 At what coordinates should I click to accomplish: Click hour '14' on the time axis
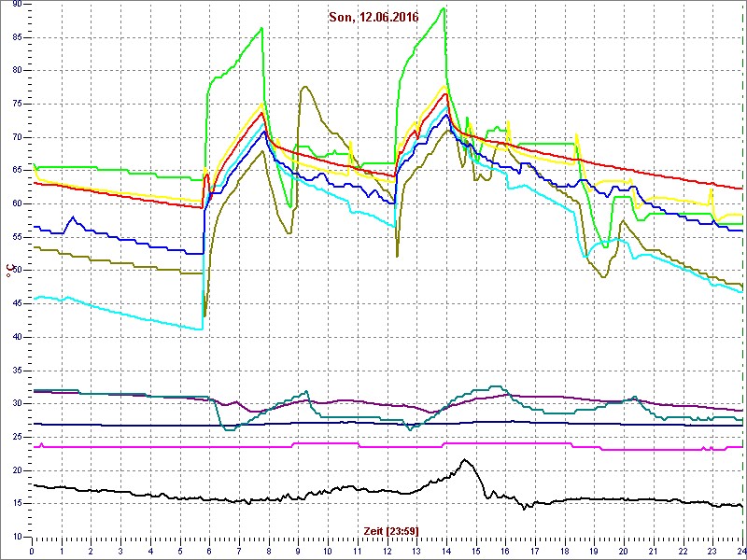(x=446, y=550)
